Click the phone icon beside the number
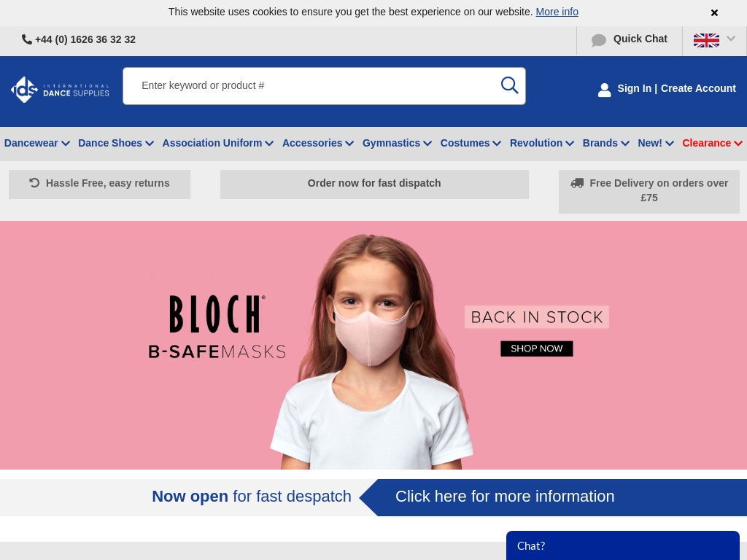Viewport: 747px width, 560px height. 27,39
